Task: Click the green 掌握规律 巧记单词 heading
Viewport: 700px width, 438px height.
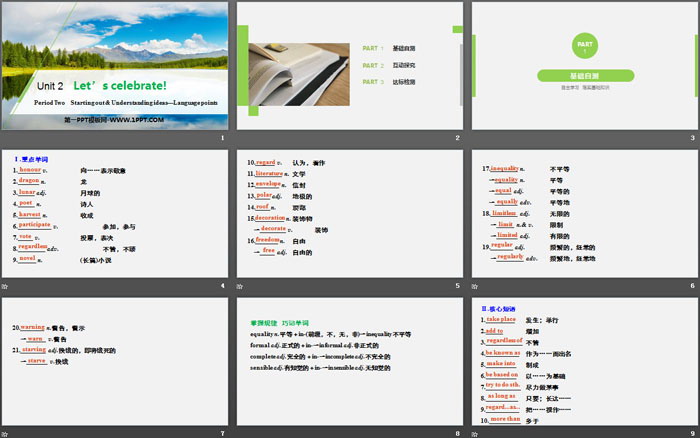Action: click(276, 323)
